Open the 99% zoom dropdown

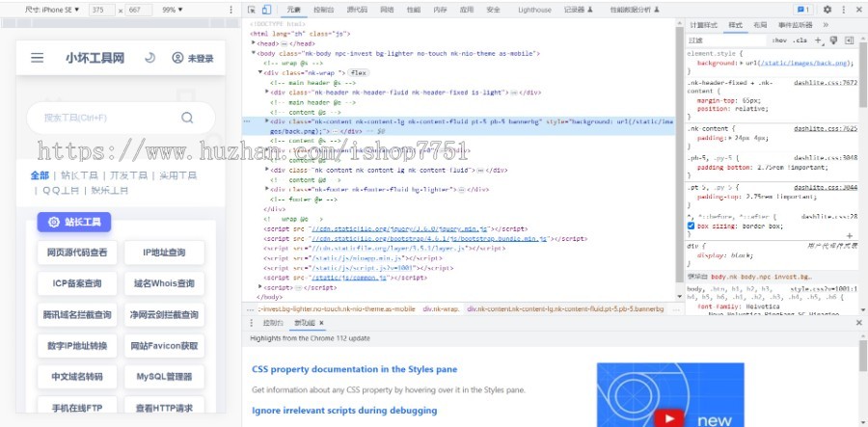[x=173, y=10]
